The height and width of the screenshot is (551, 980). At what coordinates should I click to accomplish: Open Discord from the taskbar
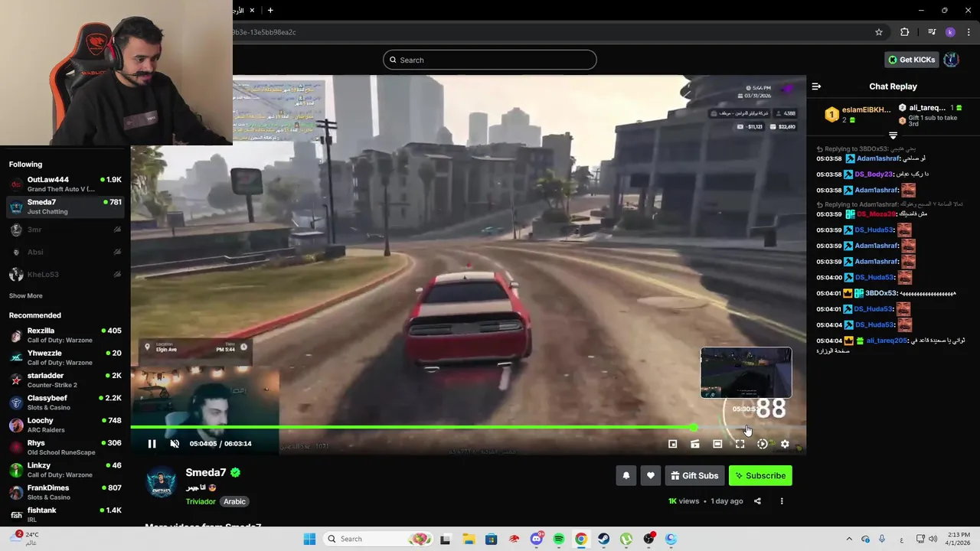(x=537, y=539)
